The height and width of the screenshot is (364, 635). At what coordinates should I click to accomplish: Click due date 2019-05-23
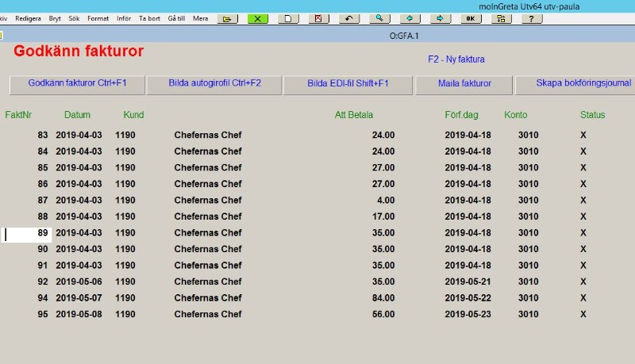(468, 314)
